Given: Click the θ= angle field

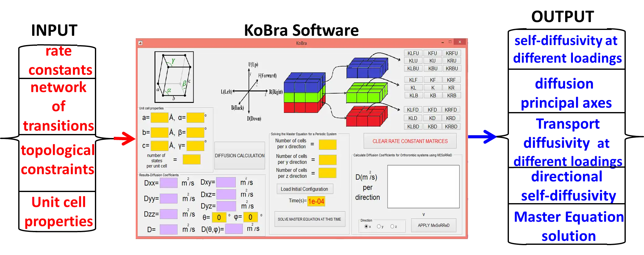Looking at the screenshot, I should pyautogui.click(x=219, y=217).
